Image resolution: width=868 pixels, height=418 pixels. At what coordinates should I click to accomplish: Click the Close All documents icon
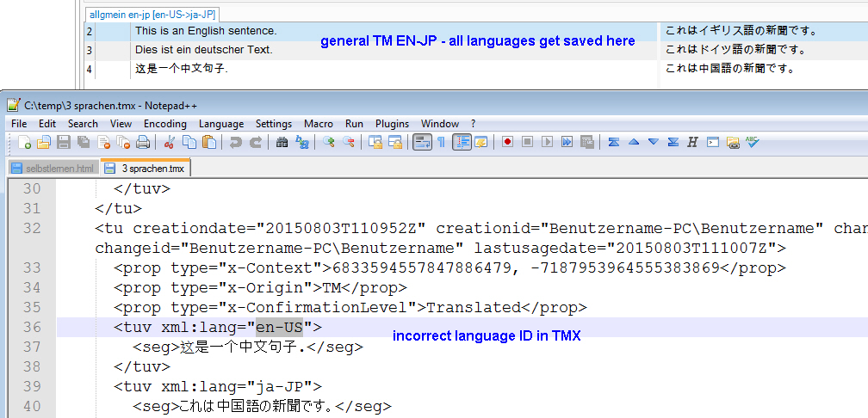[123, 143]
